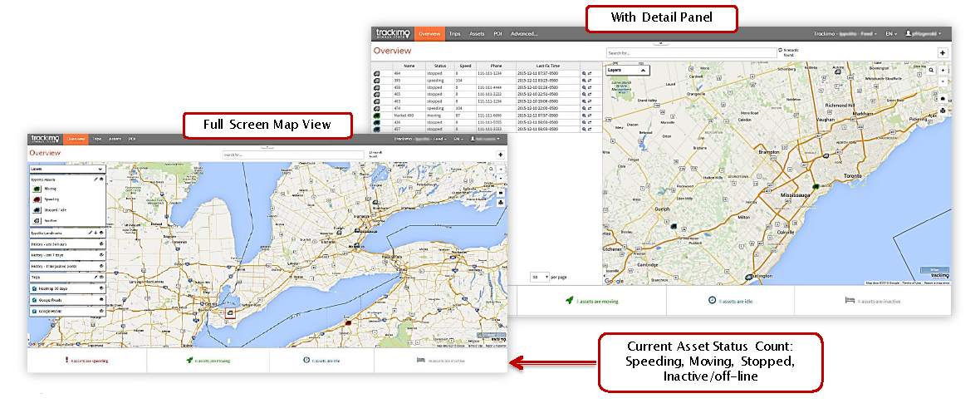This screenshot has height=413, width=980.
Task: Sort table by Status column header
Action: (440, 66)
